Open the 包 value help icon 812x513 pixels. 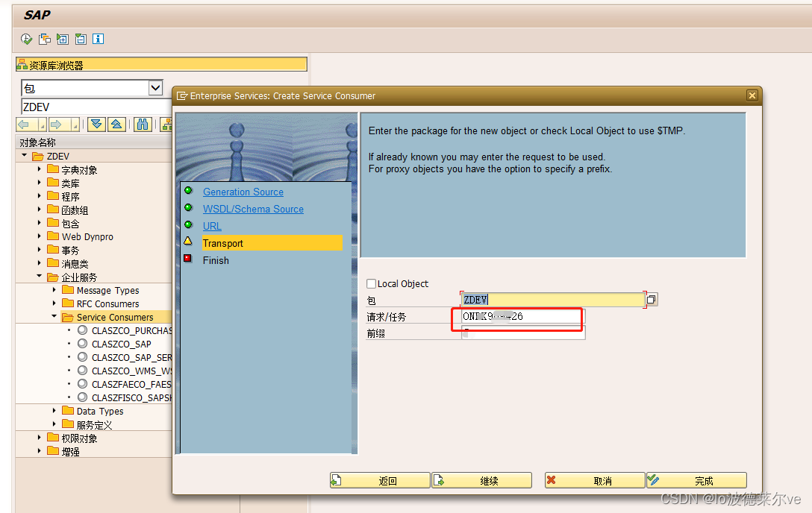click(x=651, y=299)
